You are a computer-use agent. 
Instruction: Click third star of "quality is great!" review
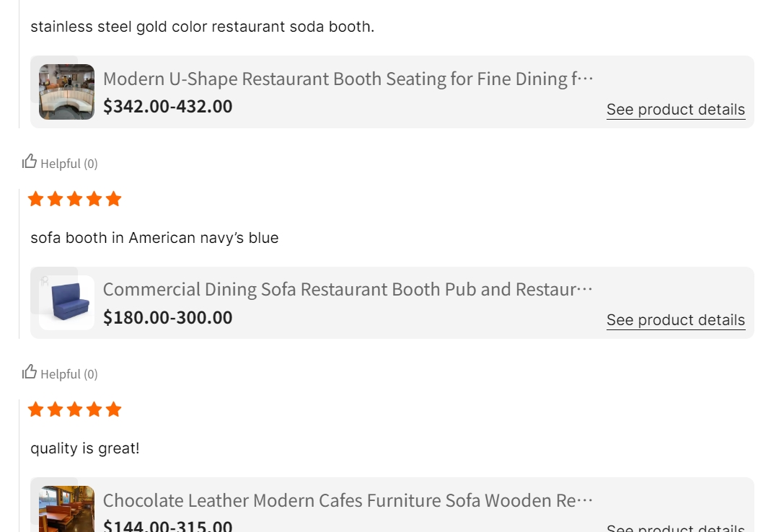click(x=75, y=410)
